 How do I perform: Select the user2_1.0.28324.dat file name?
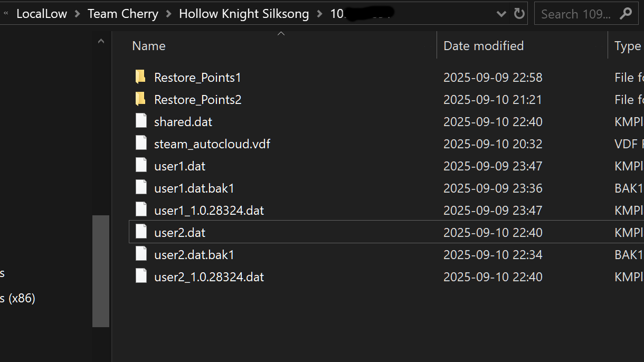tap(209, 277)
